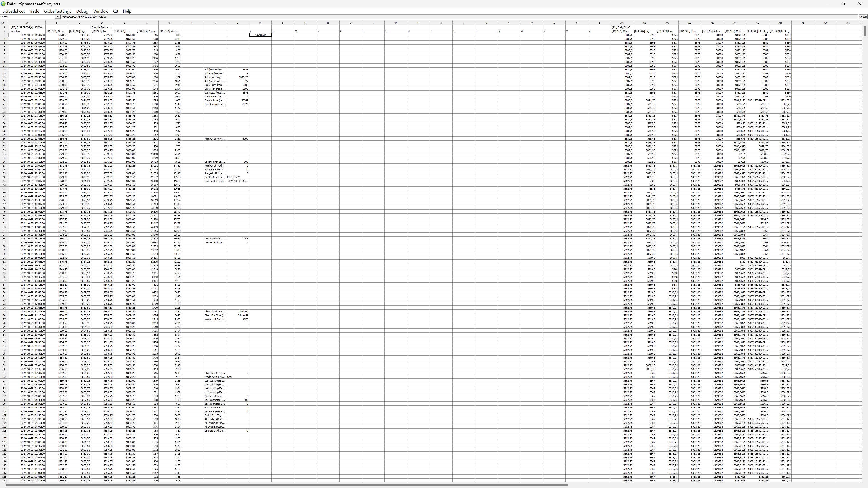Select the column AA header
This screenshot has width=868, height=488.
[x=622, y=23]
